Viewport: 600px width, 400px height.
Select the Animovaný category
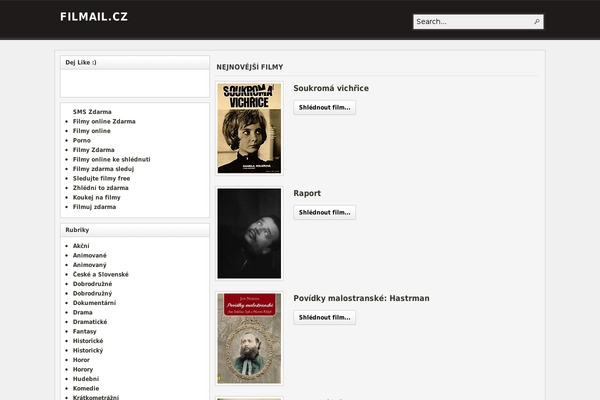tap(90, 265)
